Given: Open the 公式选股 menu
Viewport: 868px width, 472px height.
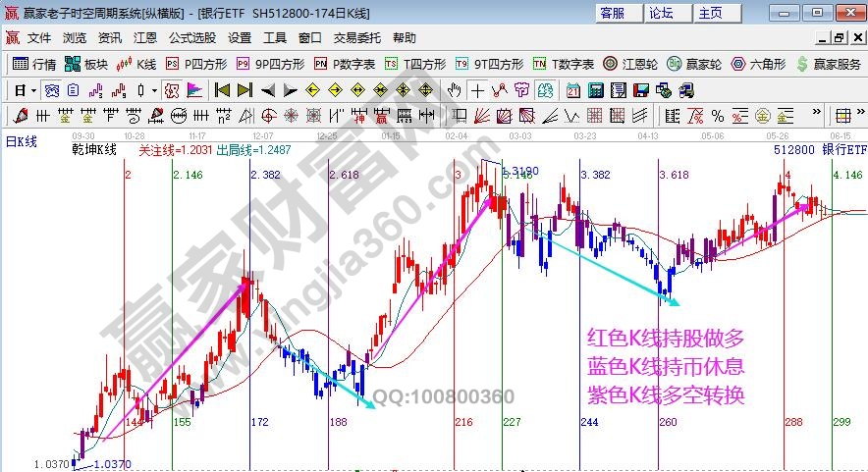Looking at the screenshot, I should click(x=191, y=38).
